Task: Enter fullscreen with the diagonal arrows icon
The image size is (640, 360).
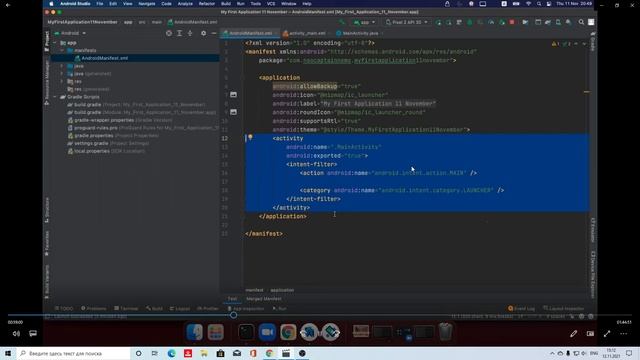Action: coord(607,334)
